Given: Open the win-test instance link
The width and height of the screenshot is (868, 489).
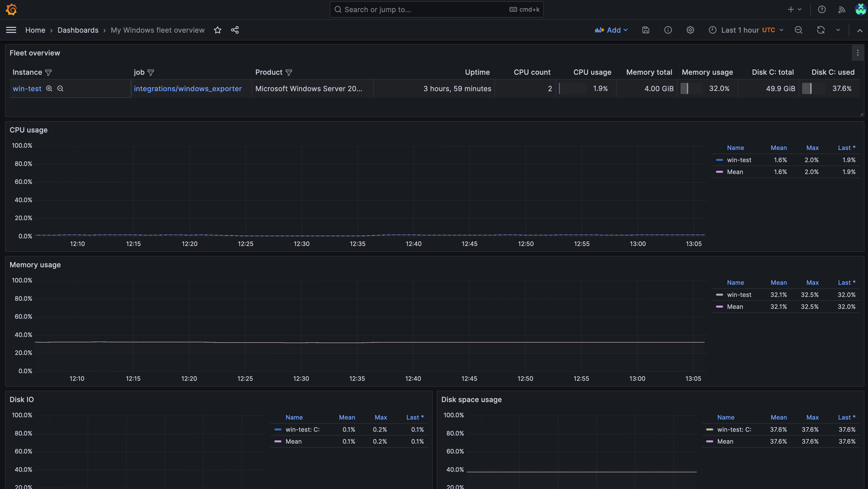Looking at the screenshot, I should [x=27, y=88].
